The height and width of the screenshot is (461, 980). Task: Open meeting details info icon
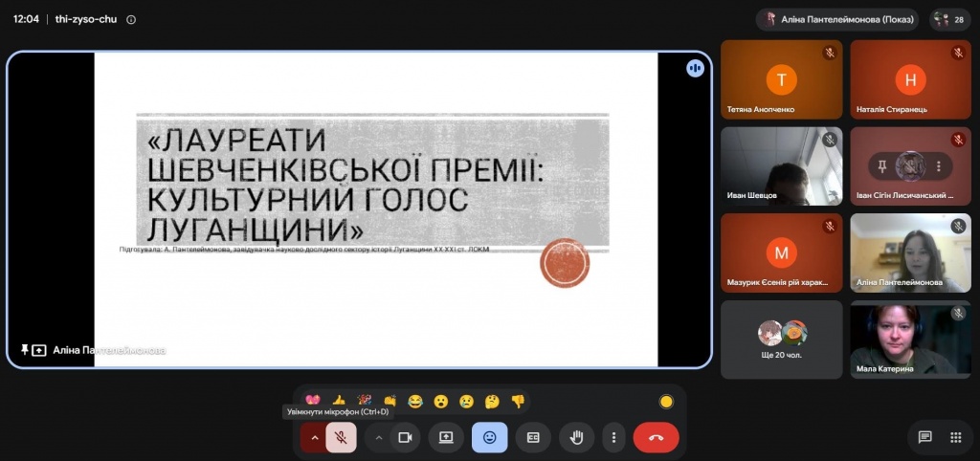pyautogui.click(x=130, y=19)
